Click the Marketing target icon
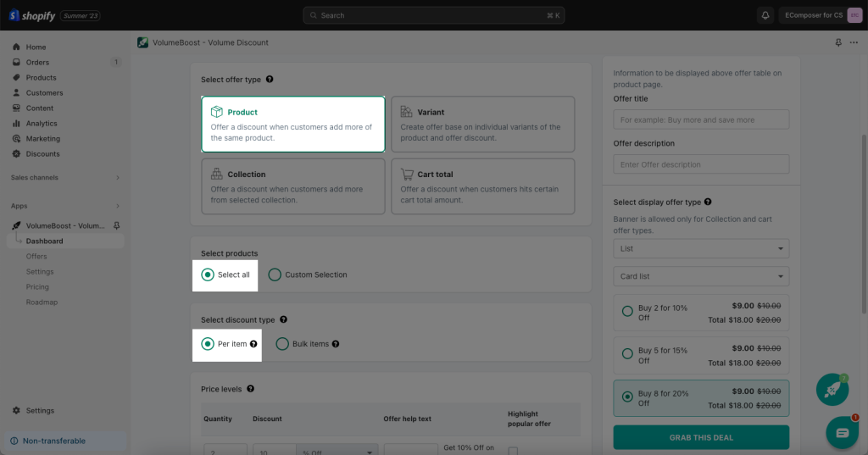 [x=16, y=138]
